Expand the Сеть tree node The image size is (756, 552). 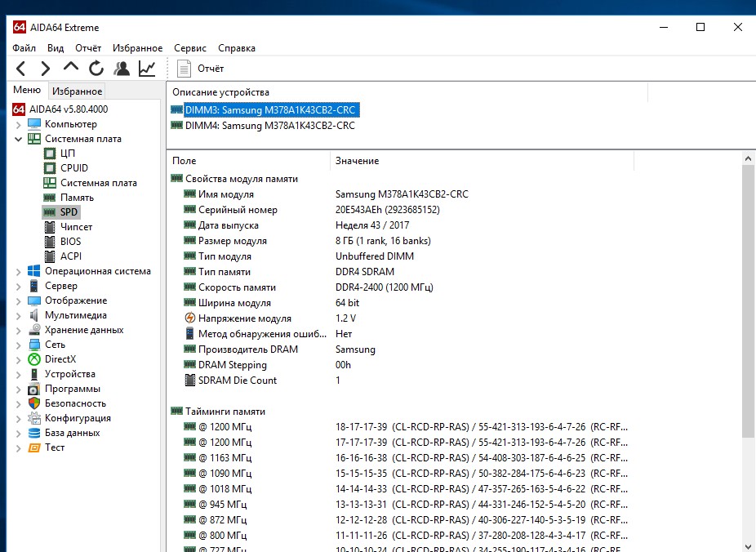(18, 345)
